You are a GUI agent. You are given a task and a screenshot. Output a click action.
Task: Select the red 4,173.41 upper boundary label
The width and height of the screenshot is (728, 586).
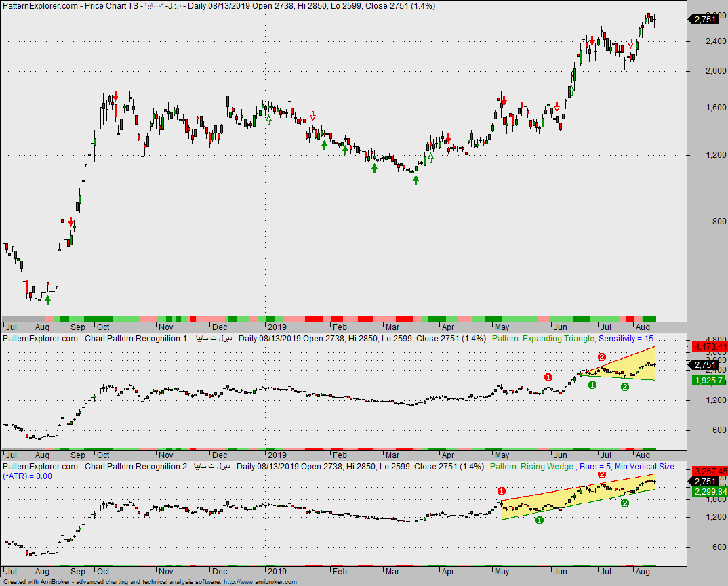[710, 347]
